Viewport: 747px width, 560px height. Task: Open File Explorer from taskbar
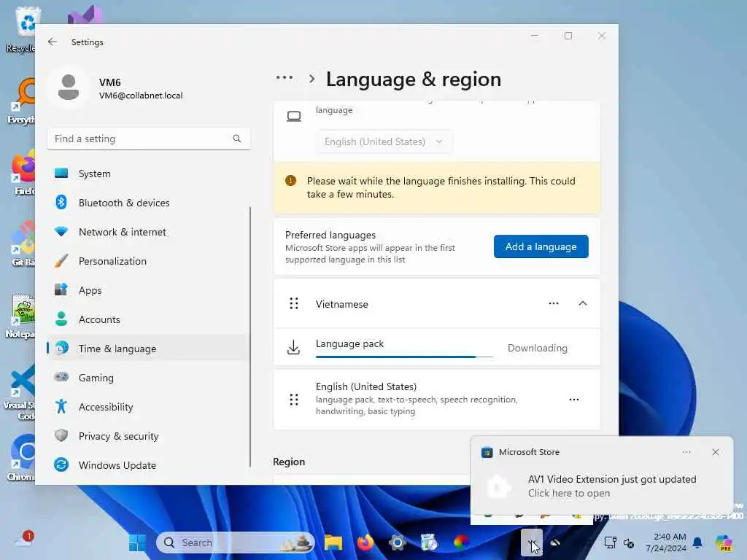click(333, 542)
